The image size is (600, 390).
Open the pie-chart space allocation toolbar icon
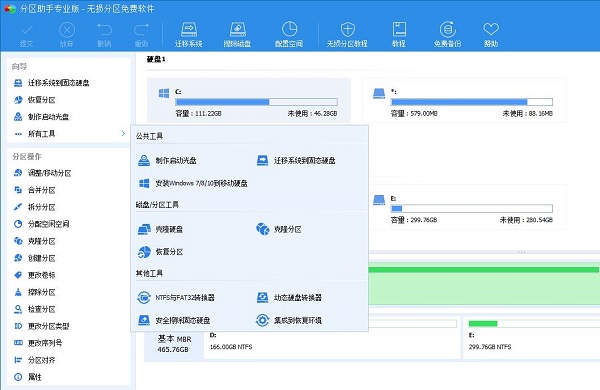tap(289, 35)
